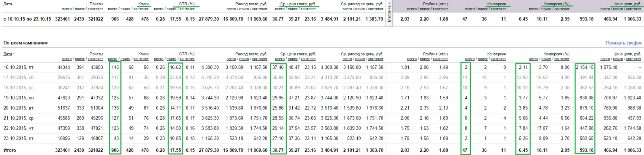Screen dimensions: 644x155
Task: Sort campaigns table by Ср. расход за день поиск
Action: coord(360,59)
